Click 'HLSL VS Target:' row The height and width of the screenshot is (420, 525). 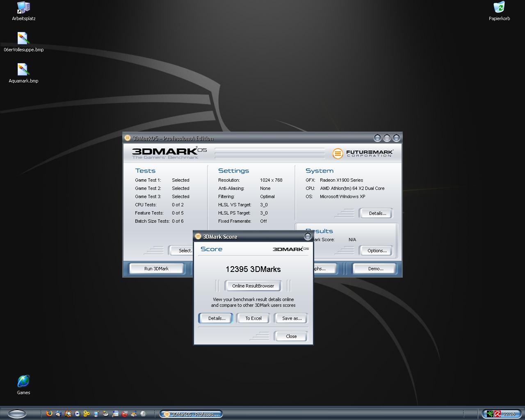243,205
